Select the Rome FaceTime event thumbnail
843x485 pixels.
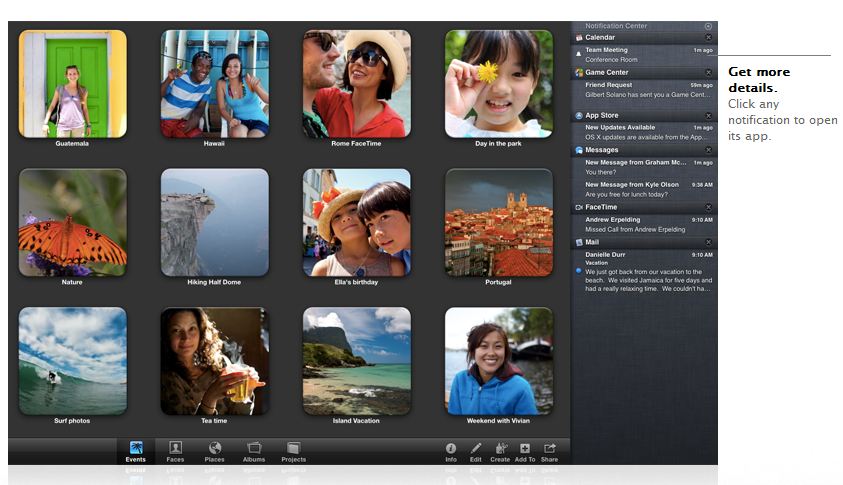[x=356, y=84]
